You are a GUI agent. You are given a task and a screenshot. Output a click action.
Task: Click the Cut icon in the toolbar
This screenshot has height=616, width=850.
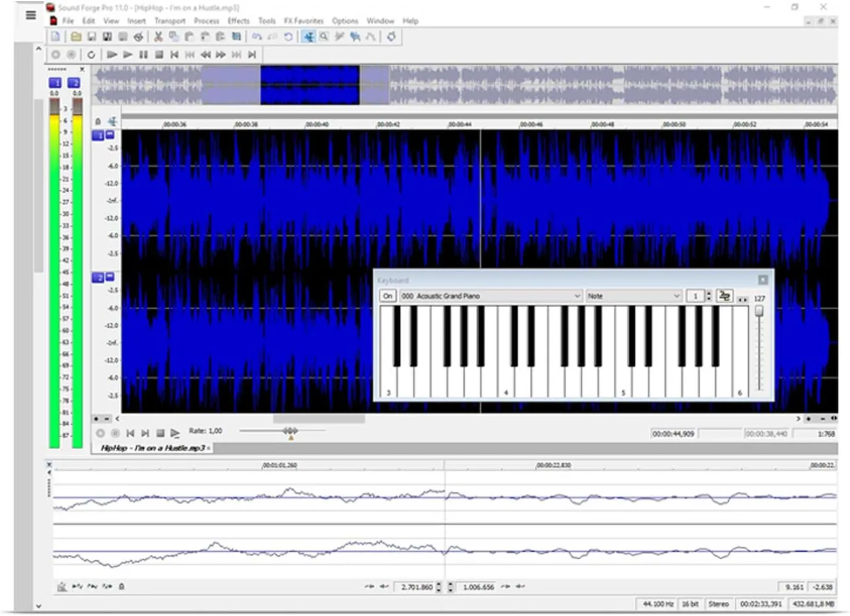tap(158, 36)
